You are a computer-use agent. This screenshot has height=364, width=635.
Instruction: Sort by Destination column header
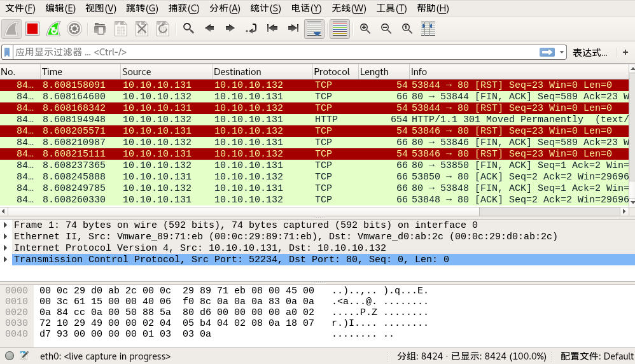click(x=262, y=72)
